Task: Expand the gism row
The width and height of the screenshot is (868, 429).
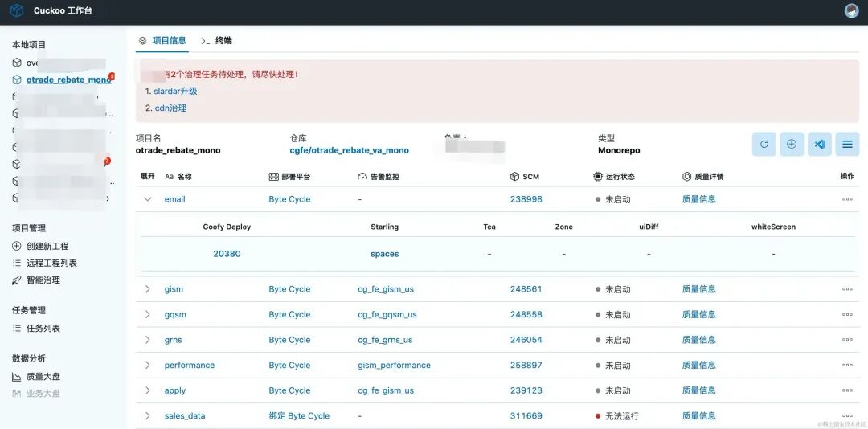Action: click(x=148, y=289)
